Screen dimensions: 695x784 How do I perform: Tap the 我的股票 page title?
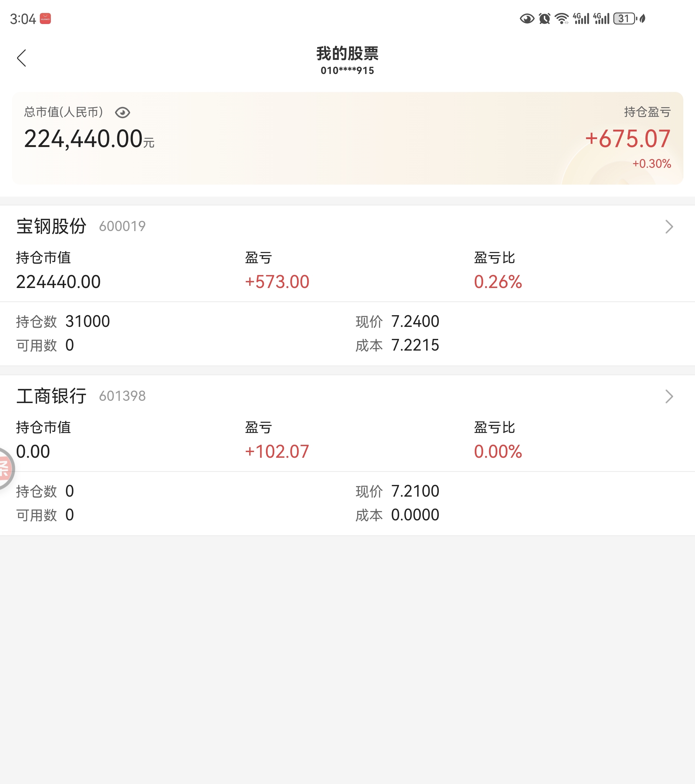tap(347, 54)
